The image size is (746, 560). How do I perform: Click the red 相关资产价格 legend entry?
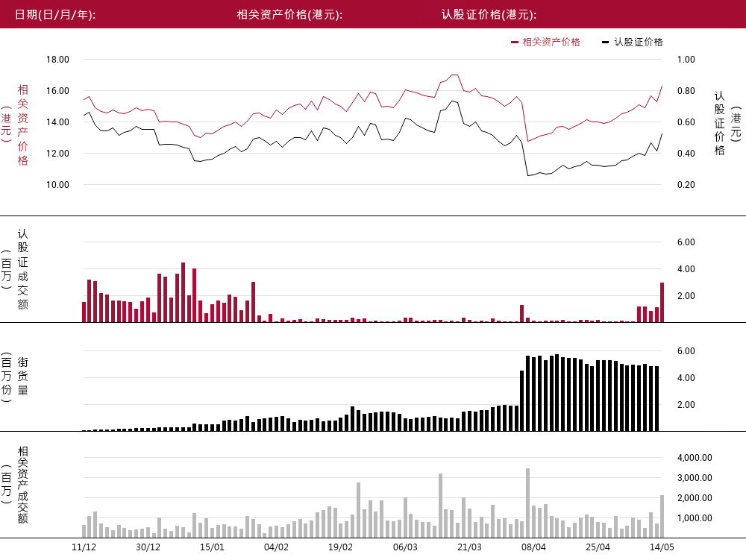546,42
